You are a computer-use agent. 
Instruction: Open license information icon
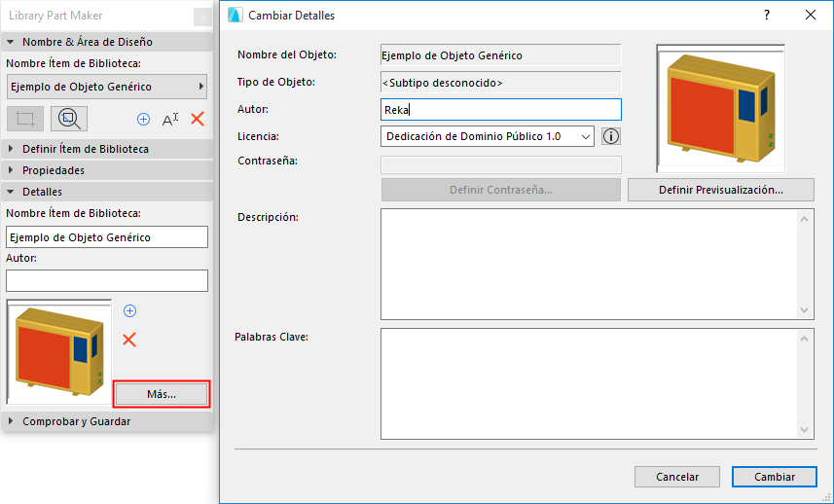pos(611,137)
